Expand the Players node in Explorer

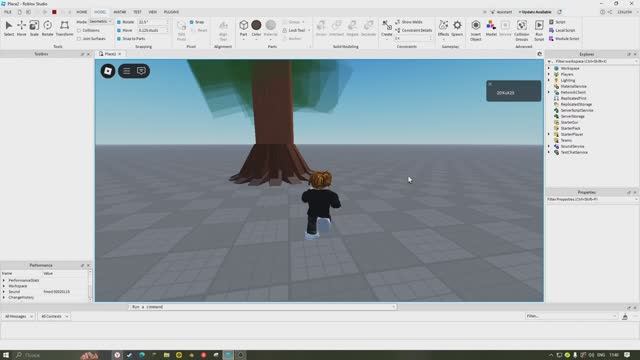[549, 74]
